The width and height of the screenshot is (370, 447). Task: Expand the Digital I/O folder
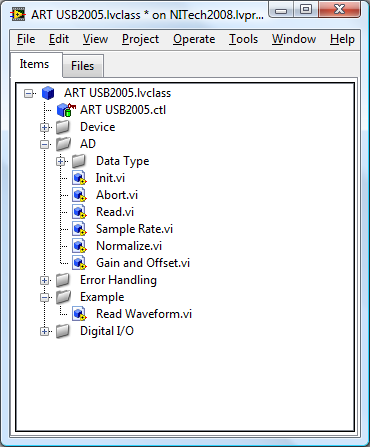click(x=45, y=331)
